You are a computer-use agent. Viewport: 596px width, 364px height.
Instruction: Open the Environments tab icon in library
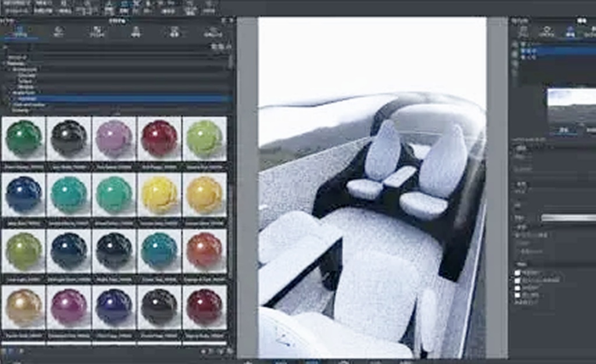136,31
